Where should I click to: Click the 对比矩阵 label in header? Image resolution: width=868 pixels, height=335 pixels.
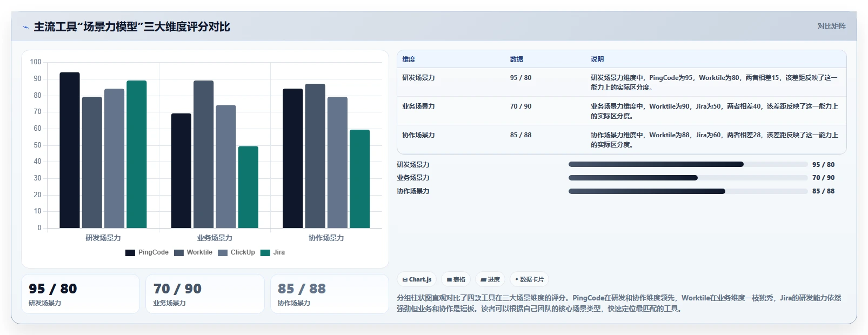point(831,26)
